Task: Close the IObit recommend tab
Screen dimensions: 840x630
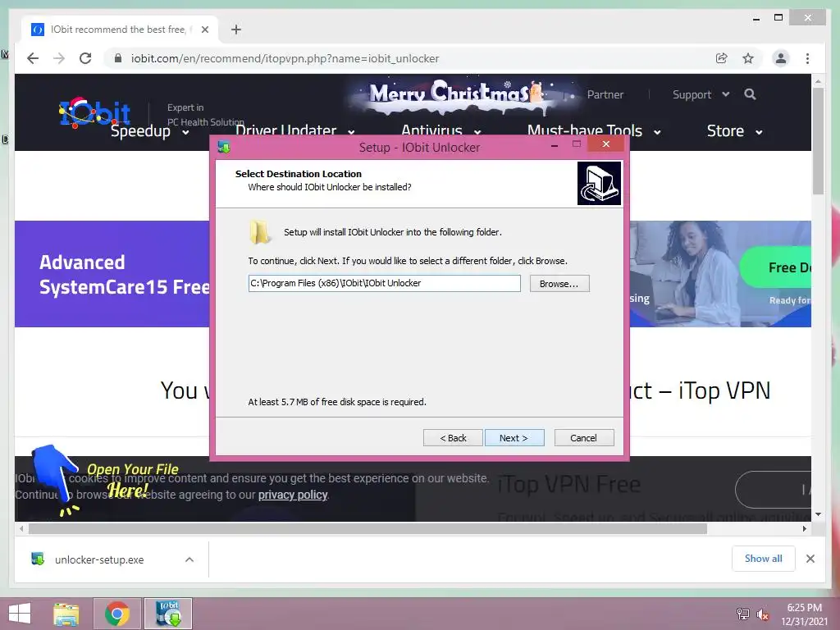Action: [204, 30]
